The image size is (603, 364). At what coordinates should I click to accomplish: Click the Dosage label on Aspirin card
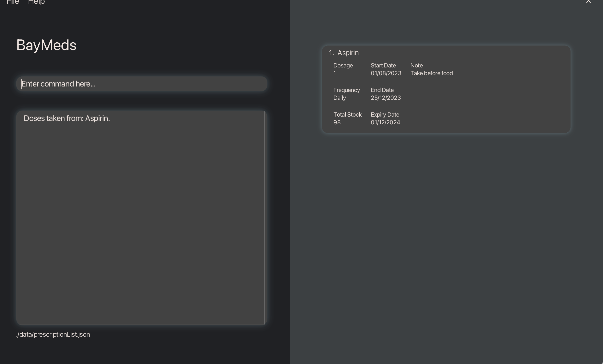point(343,65)
